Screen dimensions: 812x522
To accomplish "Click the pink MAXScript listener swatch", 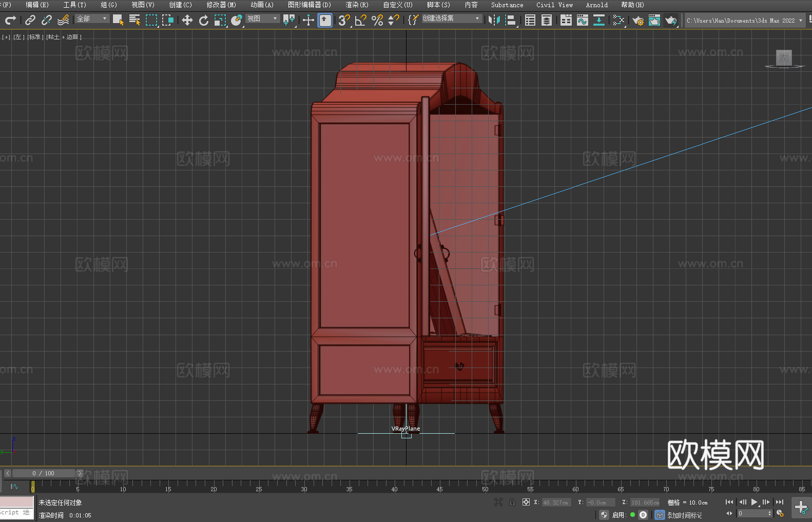I will 17,501.
